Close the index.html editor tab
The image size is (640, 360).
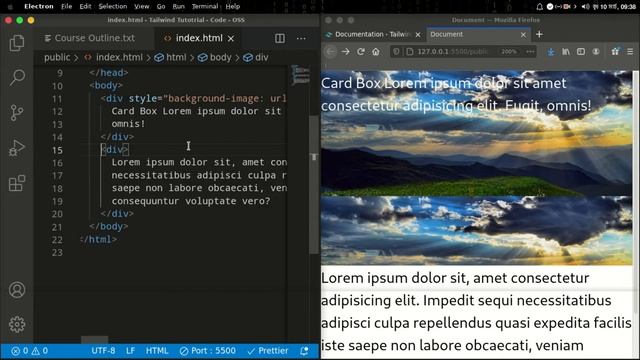231,38
